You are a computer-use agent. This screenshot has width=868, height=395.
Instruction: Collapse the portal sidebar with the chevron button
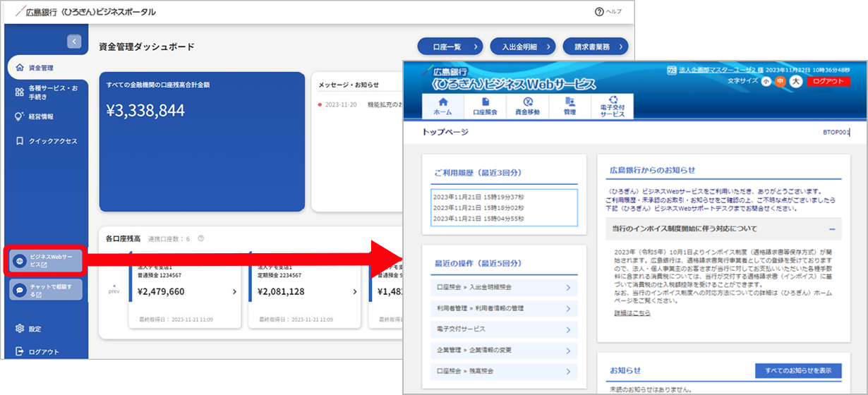pos(75,42)
